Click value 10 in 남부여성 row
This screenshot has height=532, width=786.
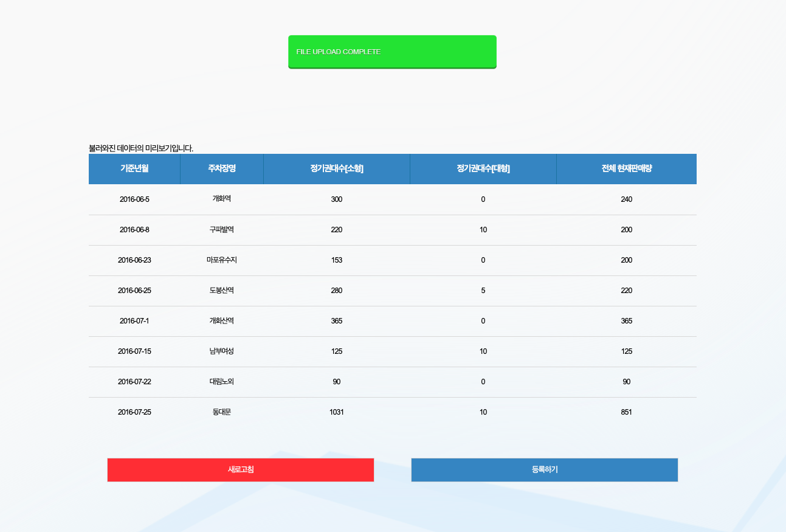pos(483,351)
